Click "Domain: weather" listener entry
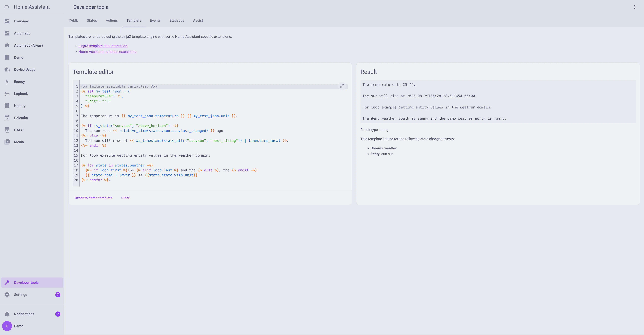 pyautogui.click(x=384, y=148)
